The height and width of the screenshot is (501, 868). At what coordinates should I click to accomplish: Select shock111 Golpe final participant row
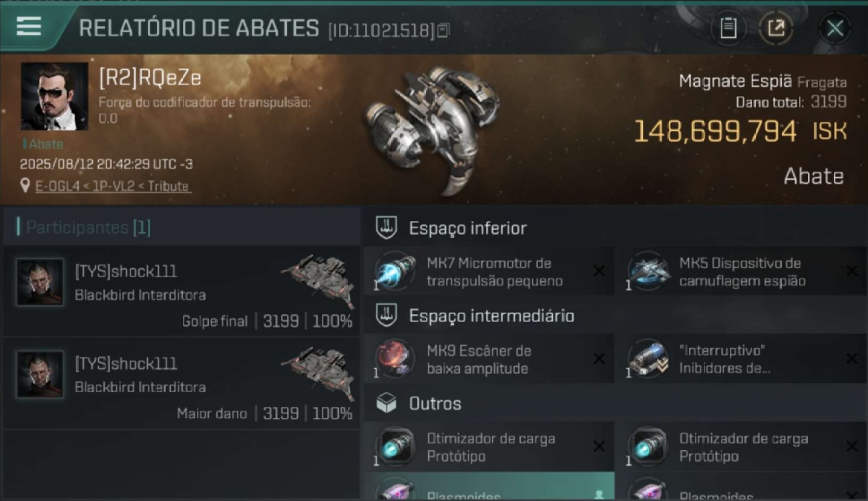(x=182, y=292)
